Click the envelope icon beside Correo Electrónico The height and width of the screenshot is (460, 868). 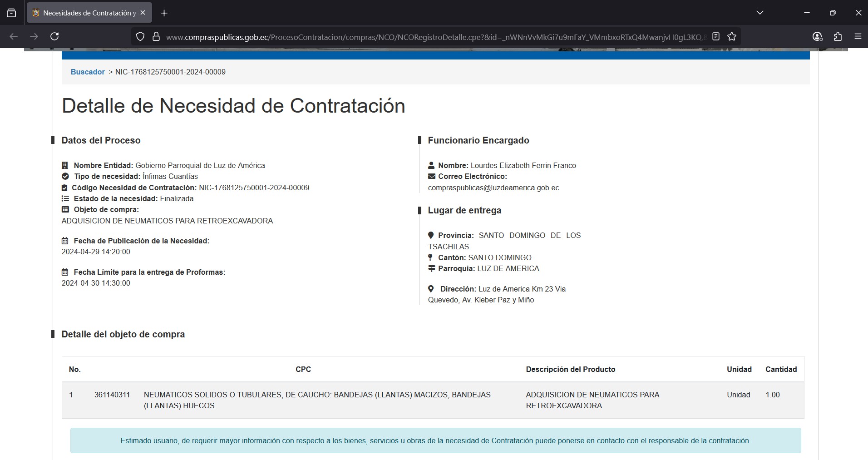pyautogui.click(x=432, y=176)
